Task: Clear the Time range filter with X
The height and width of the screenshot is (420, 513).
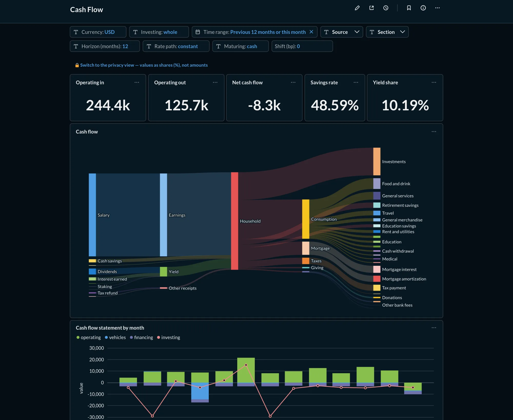Action: (x=311, y=32)
